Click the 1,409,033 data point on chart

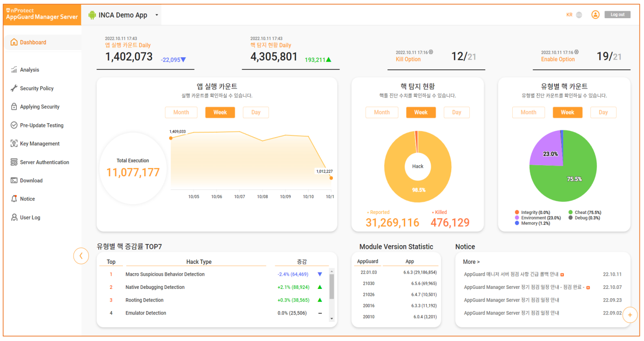tap(171, 138)
